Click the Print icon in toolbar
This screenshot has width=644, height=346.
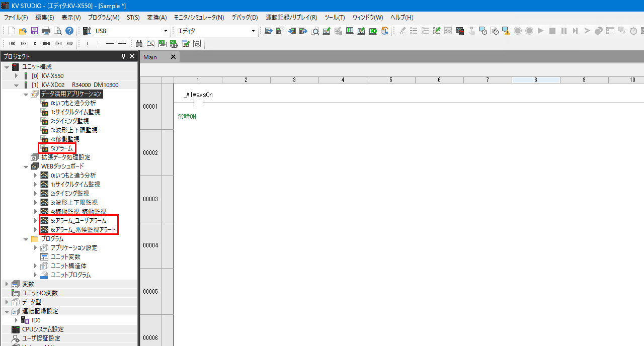coord(46,31)
